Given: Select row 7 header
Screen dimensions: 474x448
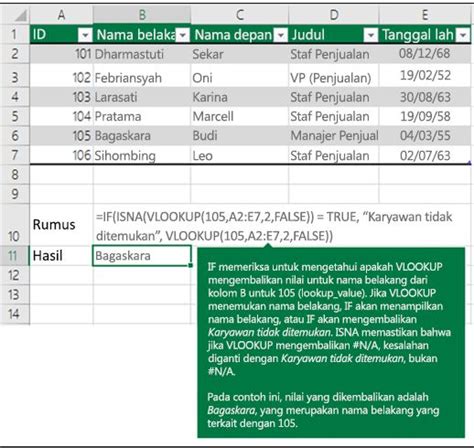Looking at the screenshot, I should (15, 155).
